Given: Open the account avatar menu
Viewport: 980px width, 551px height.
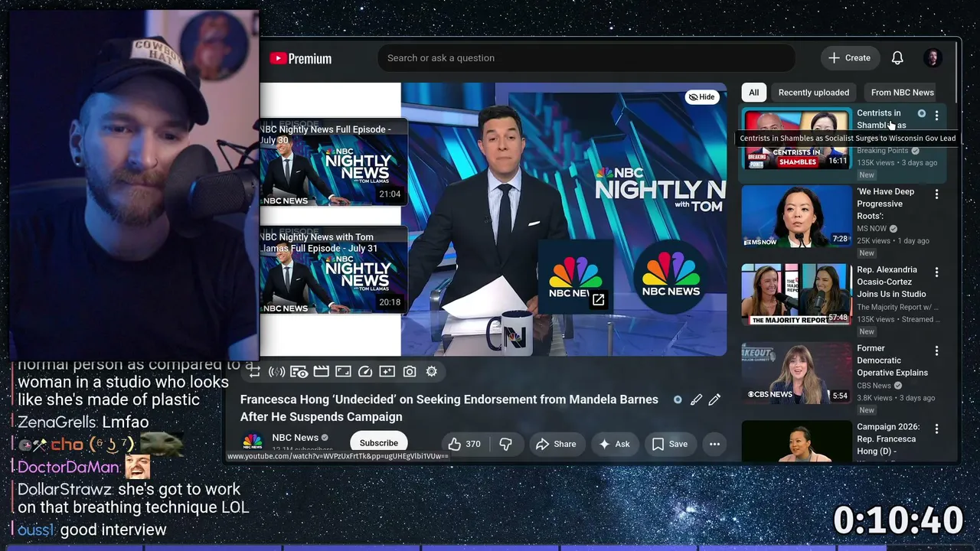Looking at the screenshot, I should click(933, 58).
